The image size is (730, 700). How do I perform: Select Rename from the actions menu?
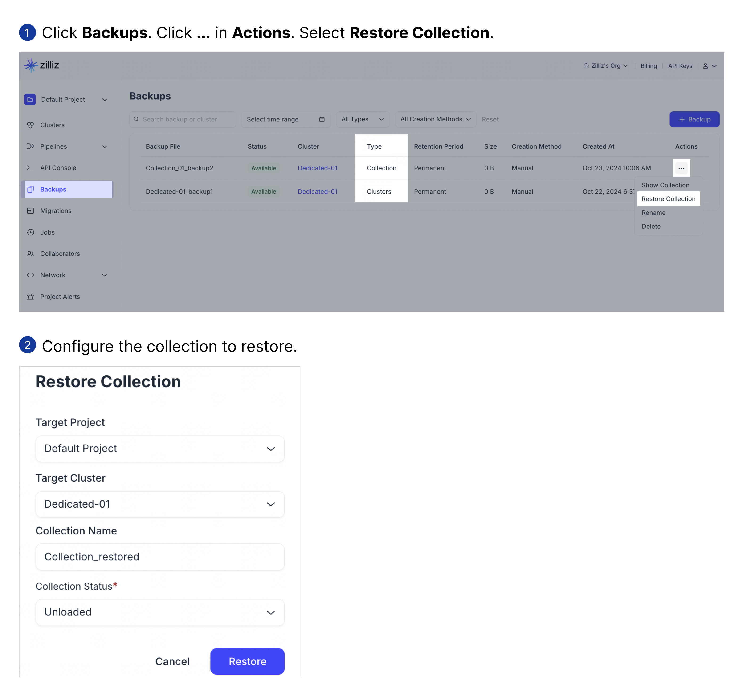click(x=653, y=213)
